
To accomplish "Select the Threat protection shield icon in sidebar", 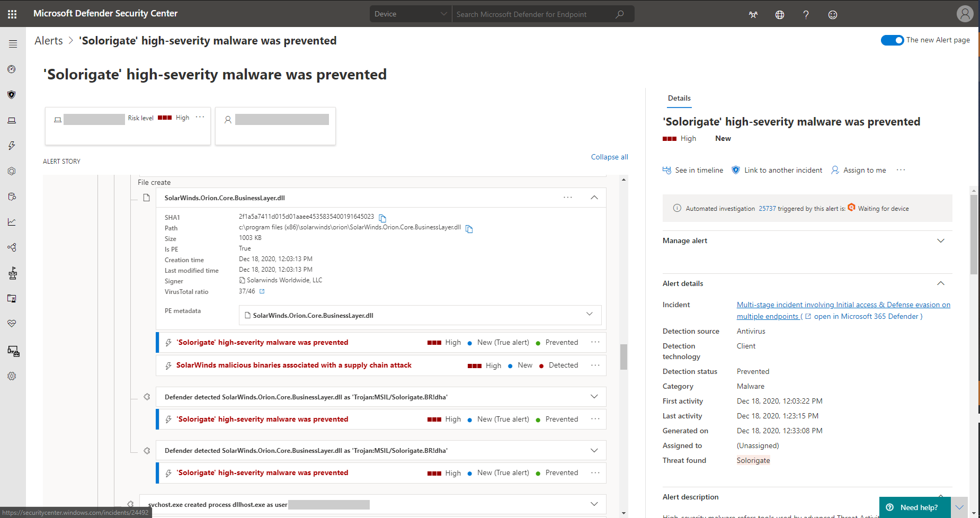I will pyautogui.click(x=12, y=95).
